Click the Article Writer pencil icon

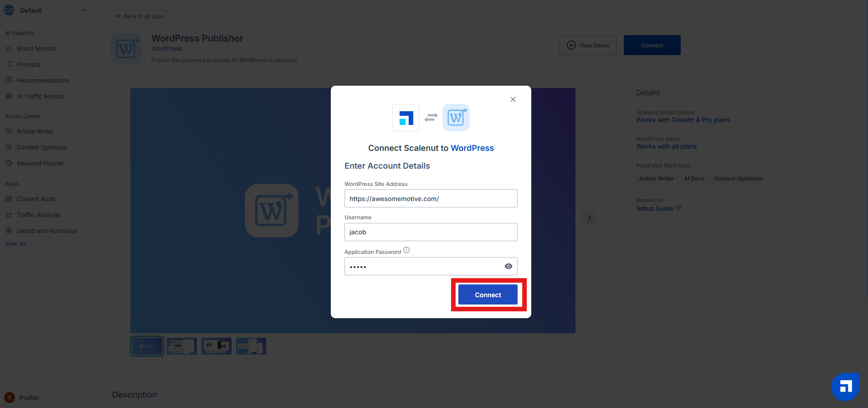coord(9,131)
